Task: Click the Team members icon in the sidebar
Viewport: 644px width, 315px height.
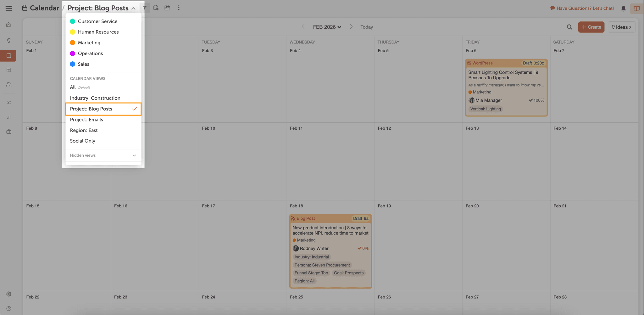Action: [8, 84]
